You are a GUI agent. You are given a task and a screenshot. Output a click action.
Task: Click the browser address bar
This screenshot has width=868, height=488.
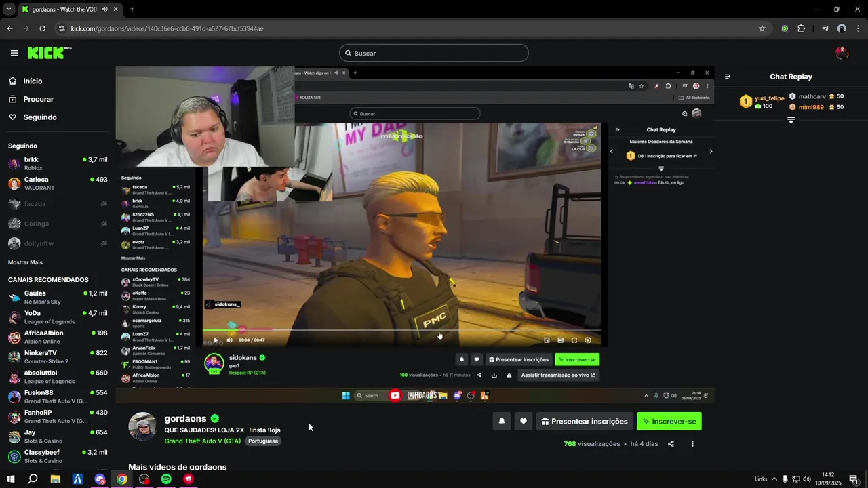click(x=407, y=28)
